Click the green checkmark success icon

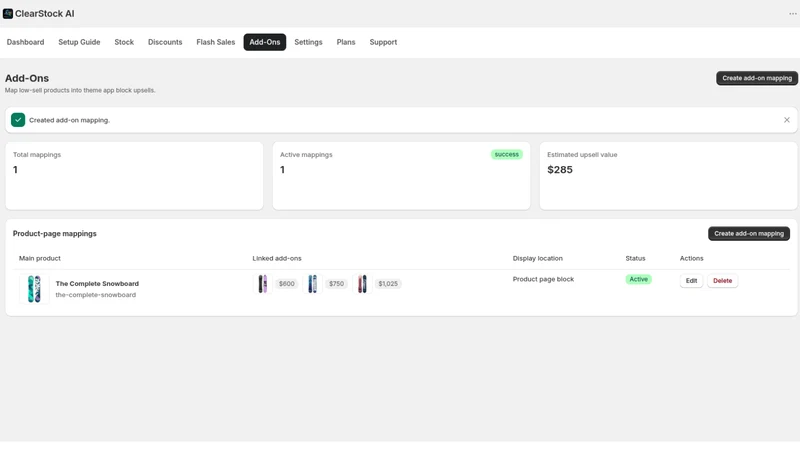(x=18, y=120)
